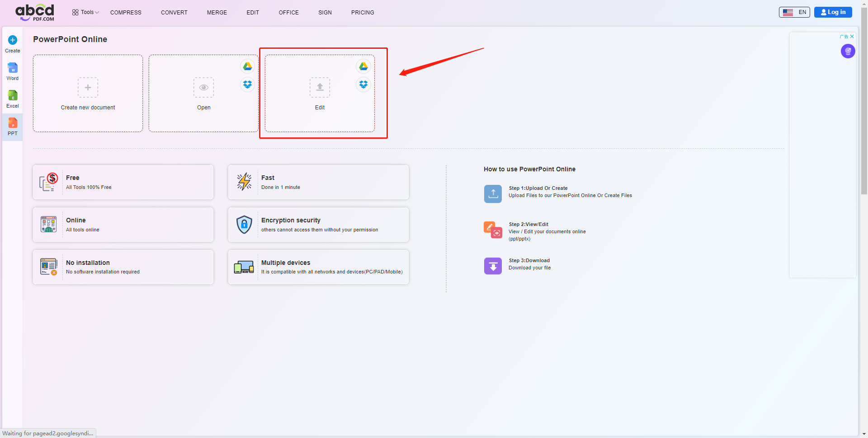Open the Tools dropdown menu

[x=85, y=12]
